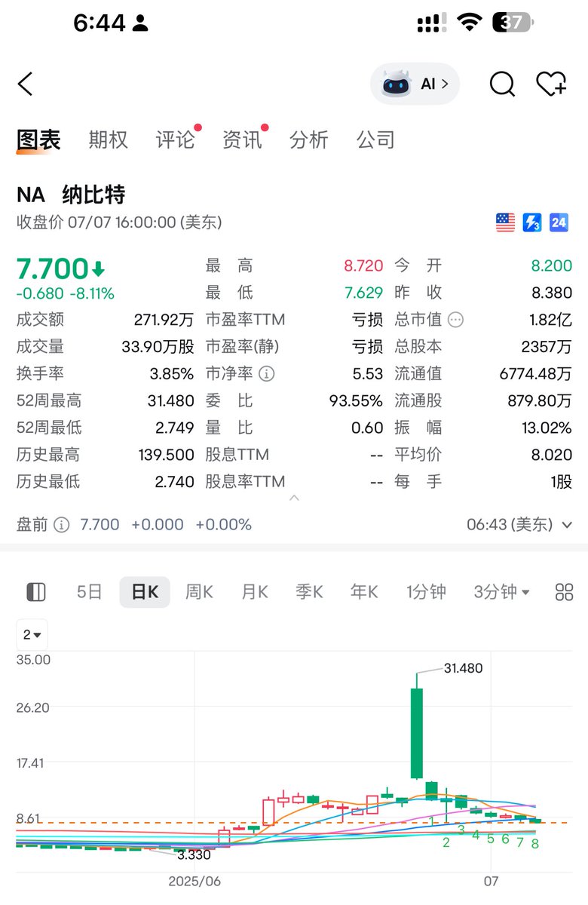Tap the 振幅 value 13.02%

[547, 428]
